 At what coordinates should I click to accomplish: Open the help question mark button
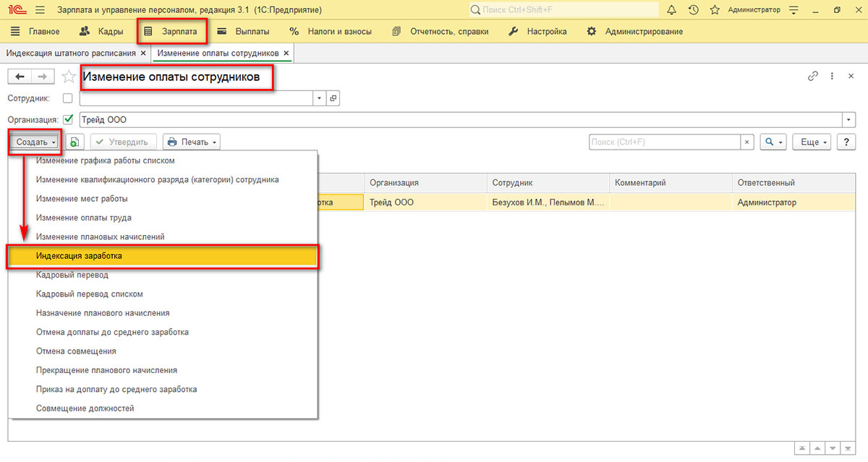click(846, 142)
